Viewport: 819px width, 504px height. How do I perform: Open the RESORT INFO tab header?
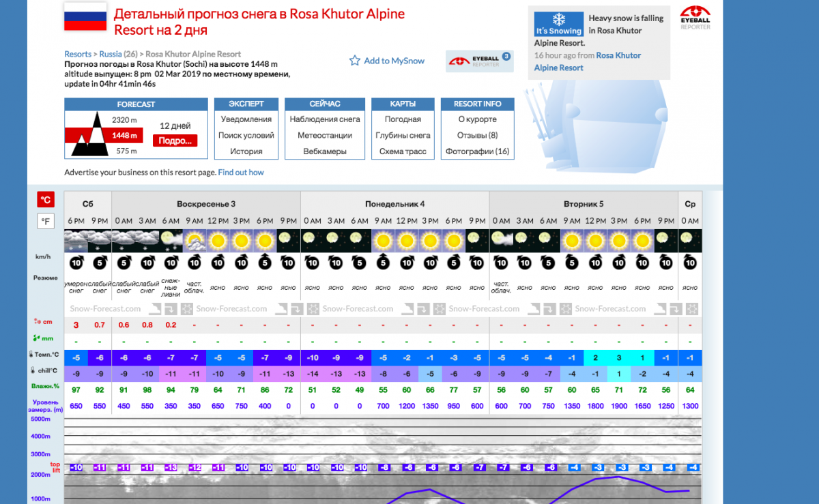[x=478, y=104]
